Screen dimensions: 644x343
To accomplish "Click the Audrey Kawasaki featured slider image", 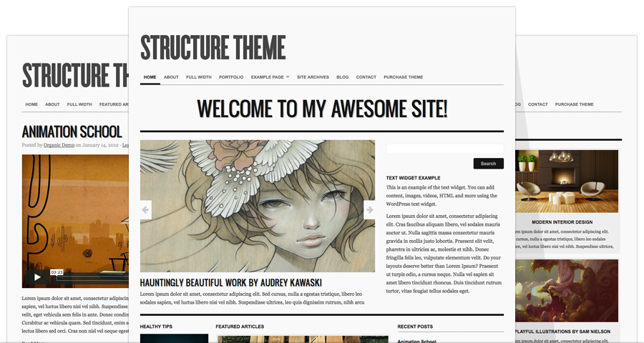I will pyautogui.click(x=258, y=206).
